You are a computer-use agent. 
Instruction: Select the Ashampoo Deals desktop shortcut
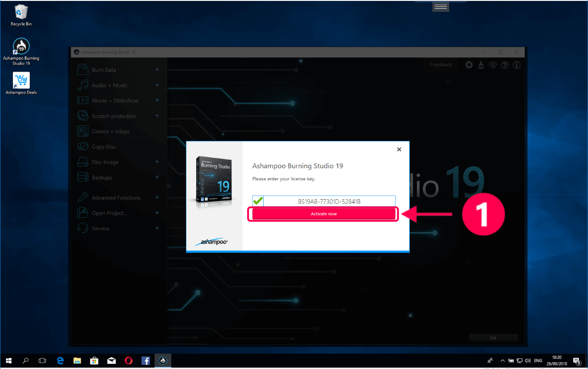coord(21,84)
